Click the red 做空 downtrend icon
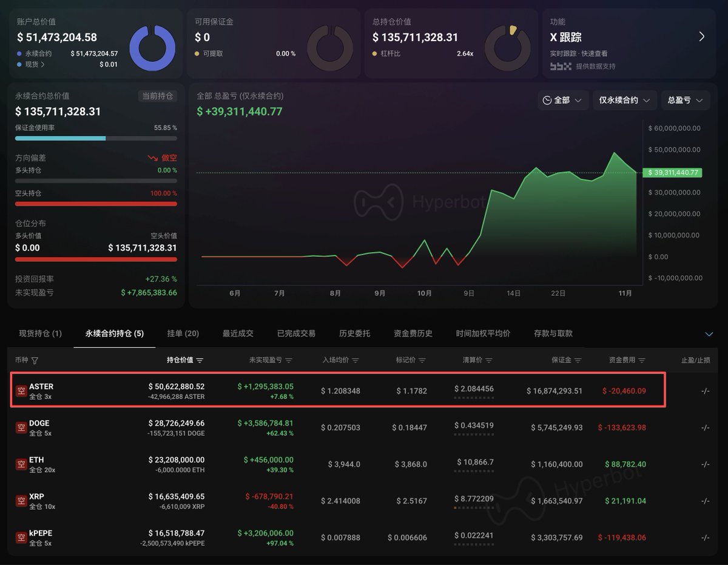The width and height of the screenshot is (728, 565). pyautogui.click(x=153, y=158)
